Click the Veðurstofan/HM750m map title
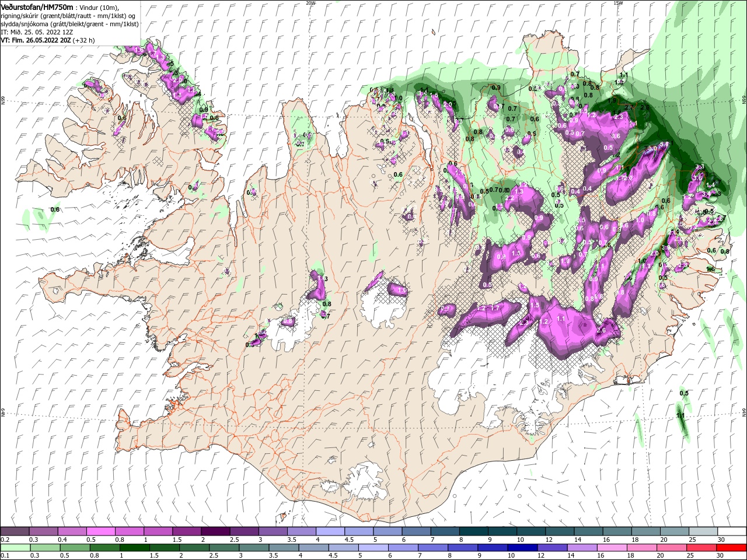 point(37,7)
